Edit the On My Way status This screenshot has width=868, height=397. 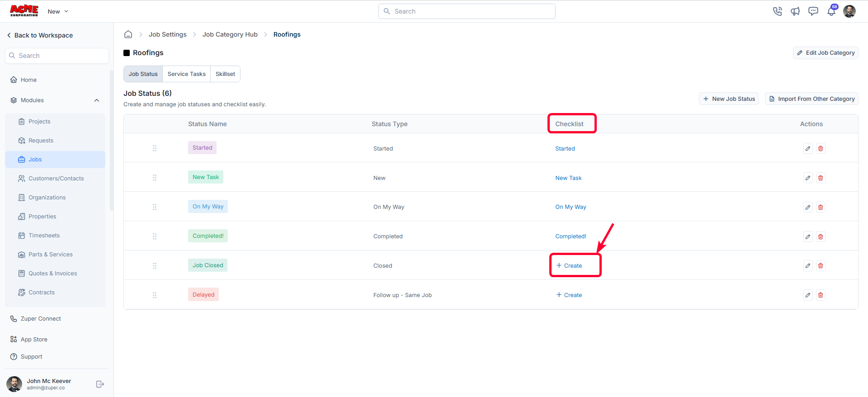[808, 207]
